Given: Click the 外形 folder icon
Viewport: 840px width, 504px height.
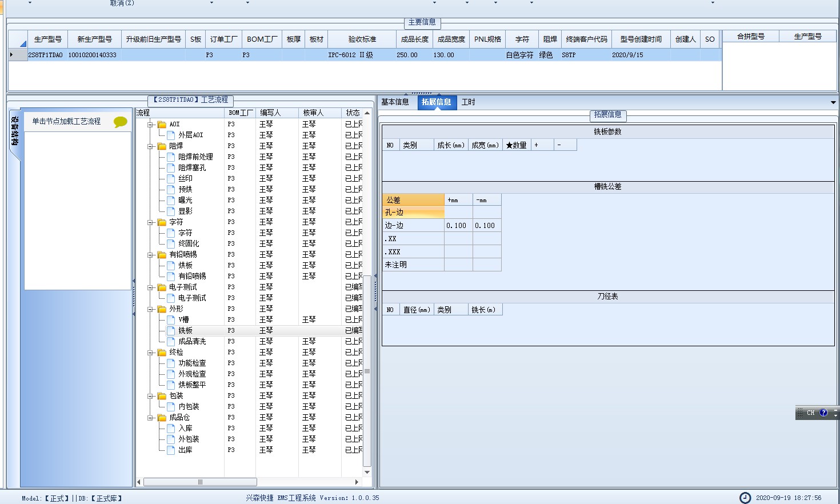Looking at the screenshot, I should click(162, 309).
